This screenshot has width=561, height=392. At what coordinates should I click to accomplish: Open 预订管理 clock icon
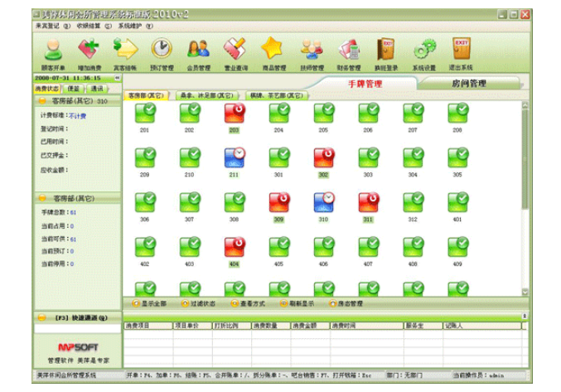coord(162,52)
